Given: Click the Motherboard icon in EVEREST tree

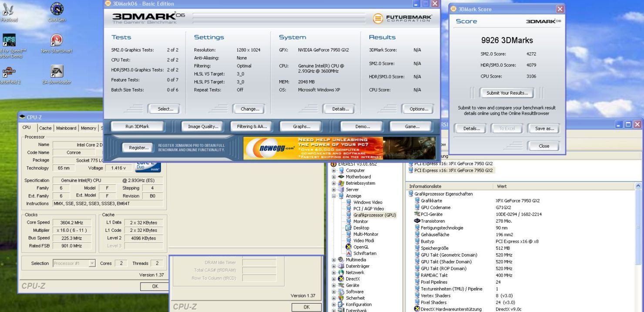Looking at the screenshot, I should tap(341, 177).
